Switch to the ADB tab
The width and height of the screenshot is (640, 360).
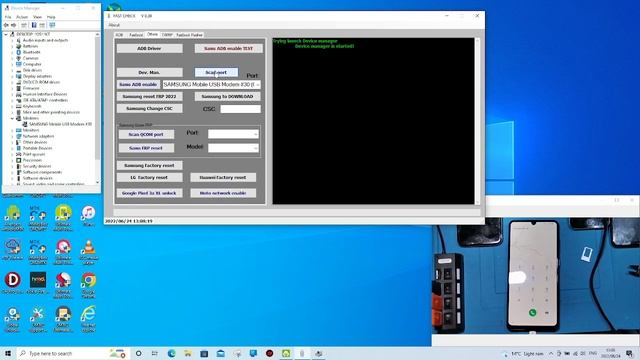click(x=119, y=35)
